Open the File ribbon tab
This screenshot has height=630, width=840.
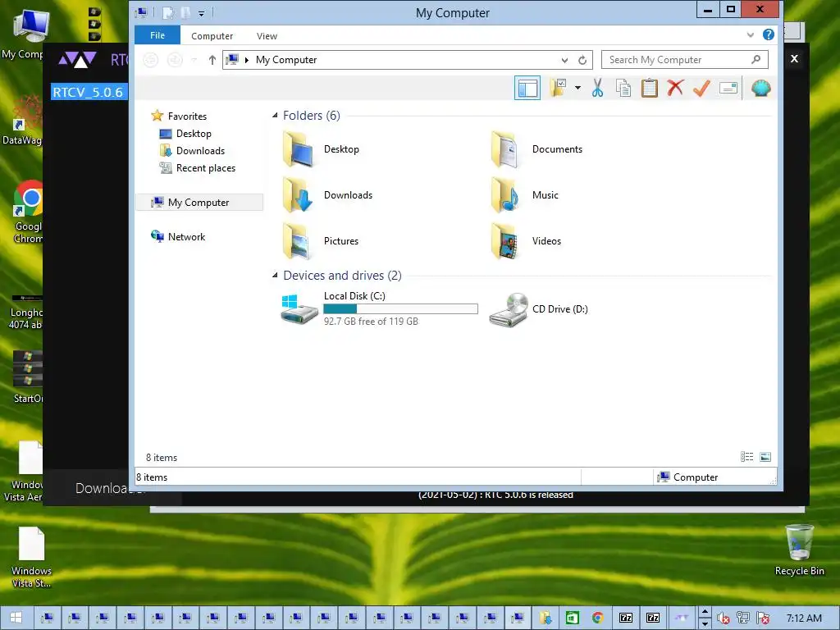(x=157, y=35)
